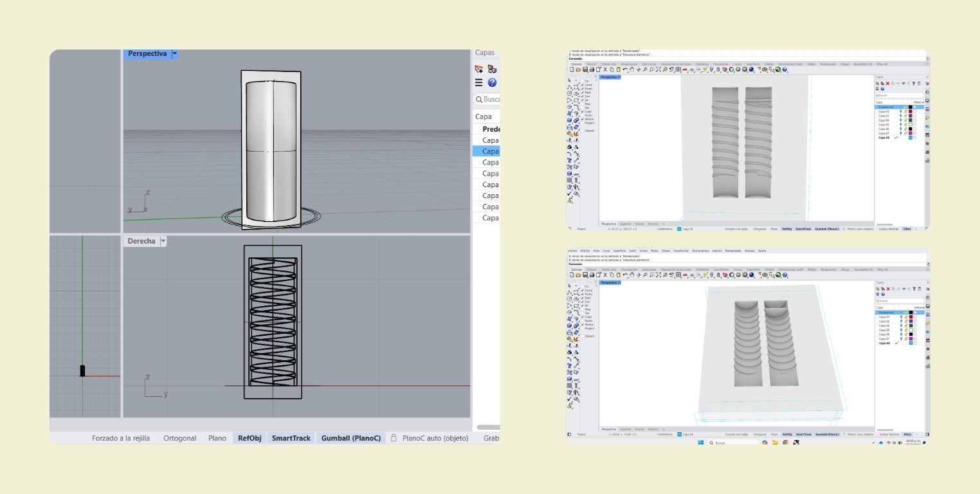Click Open folder icon in upper small window toolbar
The width and height of the screenshot is (980, 494).
[578, 69]
